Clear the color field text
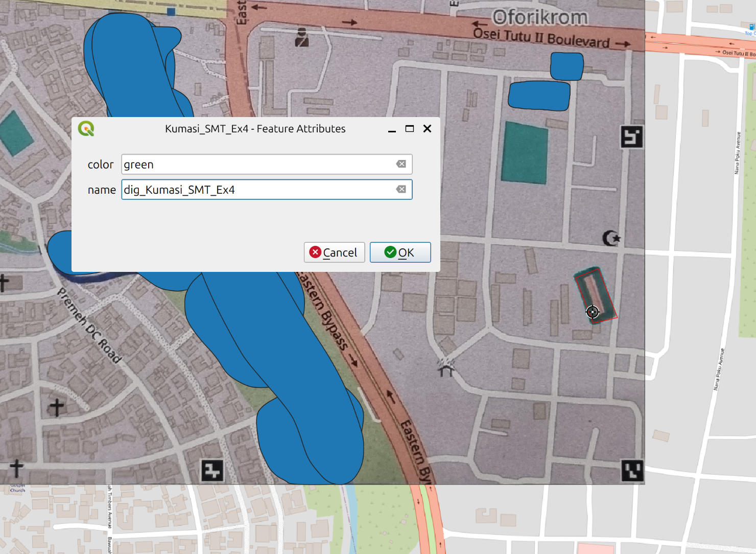The image size is (756, 554). point(401,164)
